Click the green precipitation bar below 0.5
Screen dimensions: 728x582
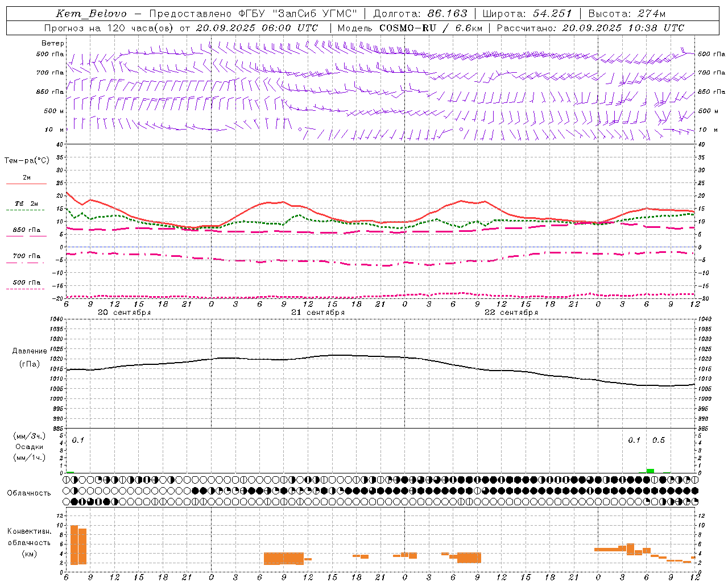click(650, 471)
